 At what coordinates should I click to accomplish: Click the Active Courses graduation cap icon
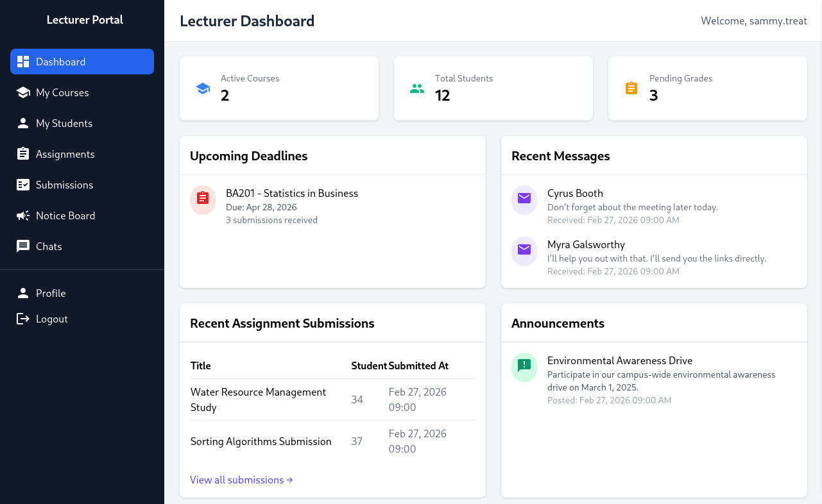point(203,88)
